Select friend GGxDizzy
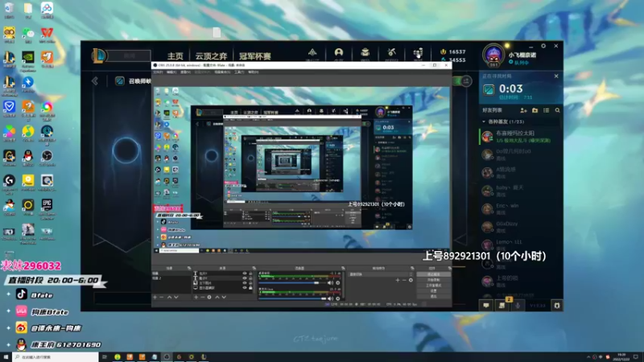Screen dimensions: 644x362 pos(520,227)
